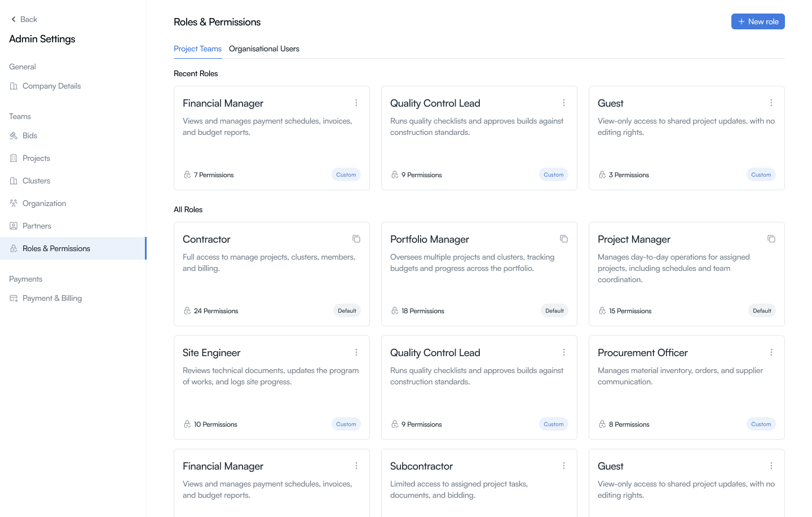Duplicate the Portfolio Manager role via copy icon

(x=564, y=239)
